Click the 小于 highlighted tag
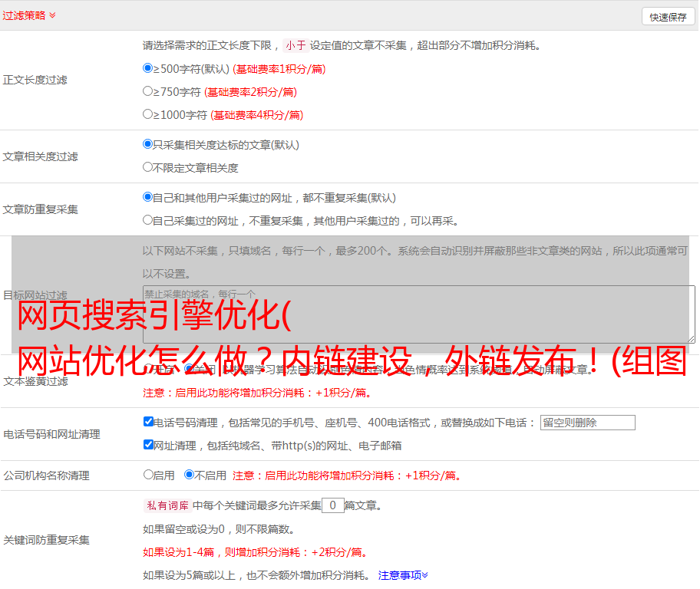This screenshot has width=700, height=589. (296, 45)
